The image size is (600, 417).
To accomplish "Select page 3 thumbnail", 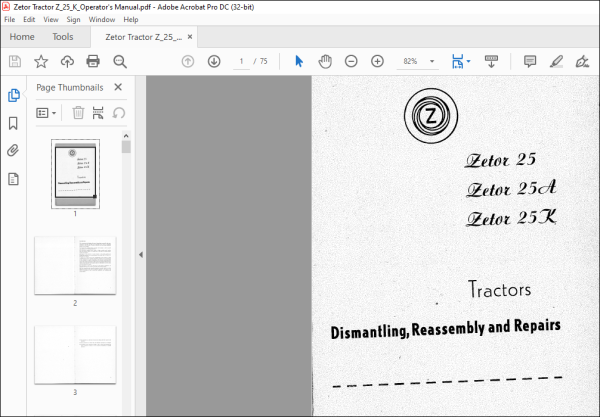I will [75, 355].
